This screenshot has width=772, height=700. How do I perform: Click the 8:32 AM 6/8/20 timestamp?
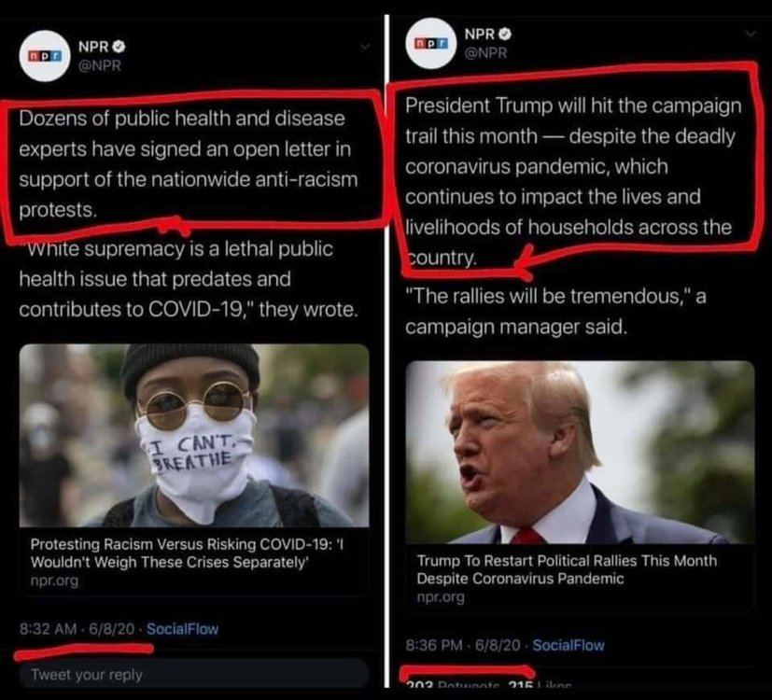tap(77, 629)
